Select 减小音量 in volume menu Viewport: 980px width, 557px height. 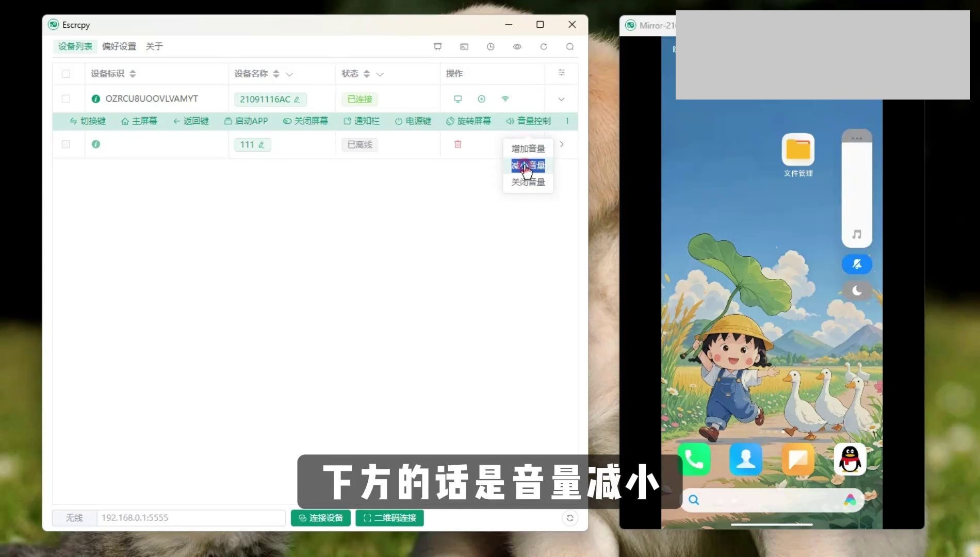[x=528, y=166]
